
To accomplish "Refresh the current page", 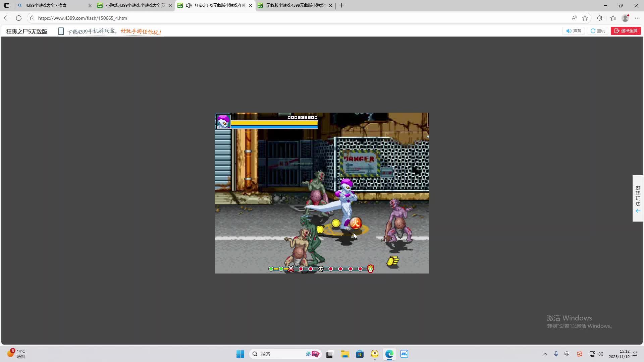I will pyautogui.click(x=19, y=18).
